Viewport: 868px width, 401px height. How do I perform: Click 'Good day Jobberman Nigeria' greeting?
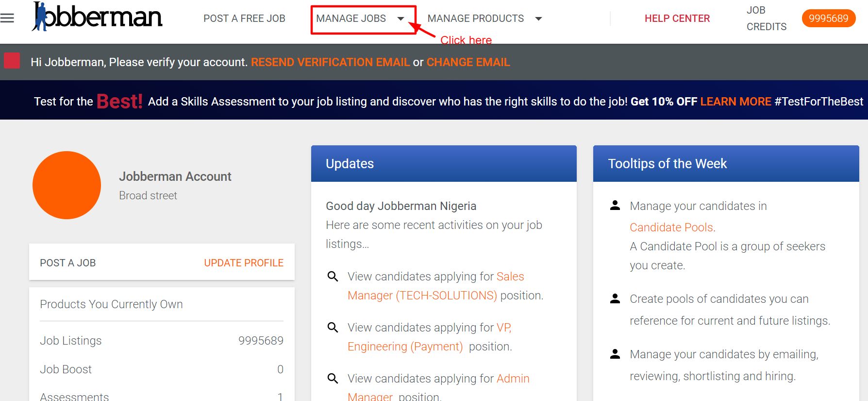click(401, 206)
